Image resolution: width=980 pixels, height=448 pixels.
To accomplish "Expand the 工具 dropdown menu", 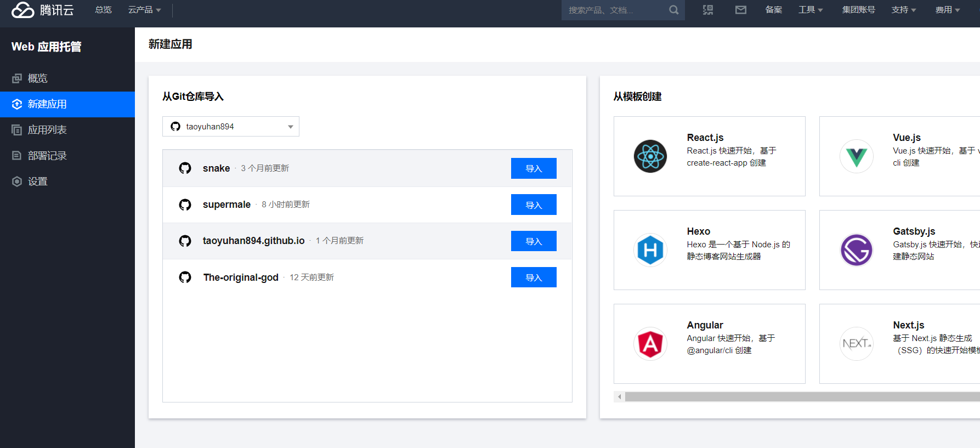I will [x=811, y=10].
